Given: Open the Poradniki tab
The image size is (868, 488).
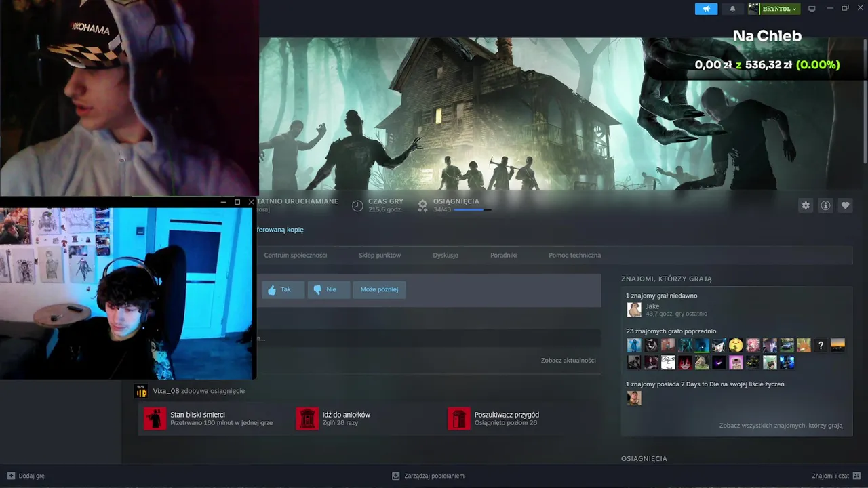Looking at the screenshot, I should 504,255.
